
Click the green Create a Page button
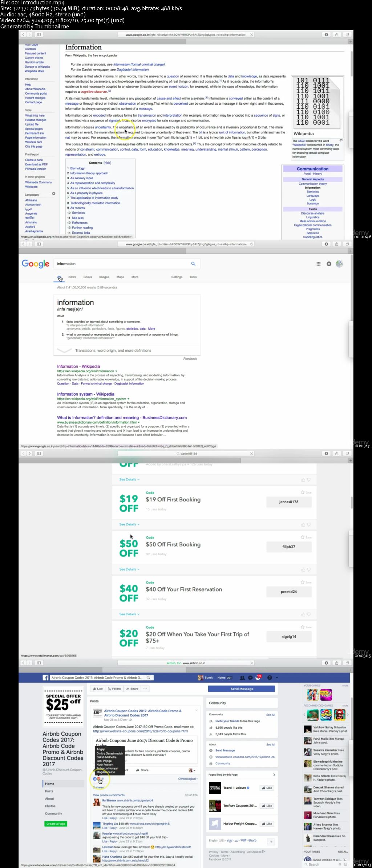(56, 824)
